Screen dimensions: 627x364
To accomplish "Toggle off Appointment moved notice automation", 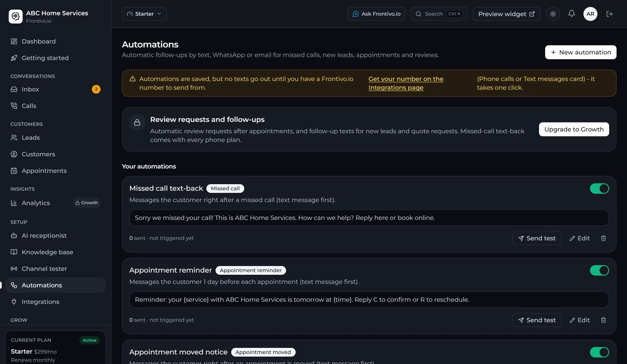I will tap(600, 352).
